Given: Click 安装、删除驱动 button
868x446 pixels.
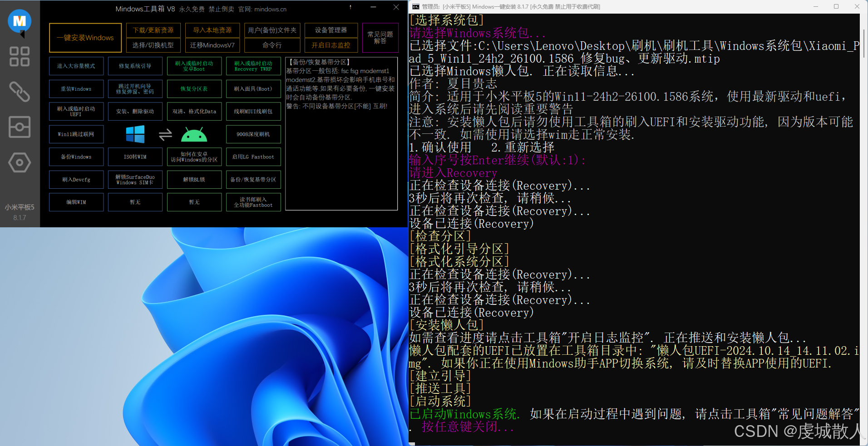Looking at the screenshot, I should click(x=135, y=112).
